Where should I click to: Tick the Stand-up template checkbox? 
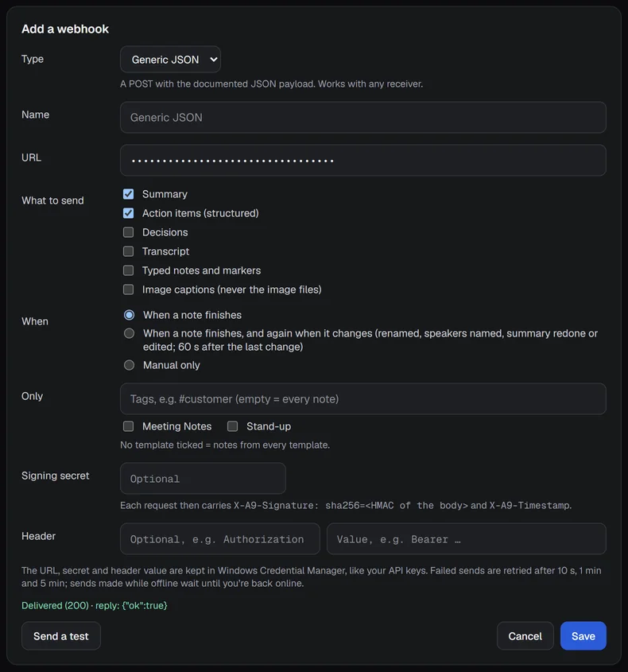coord(232,426)
